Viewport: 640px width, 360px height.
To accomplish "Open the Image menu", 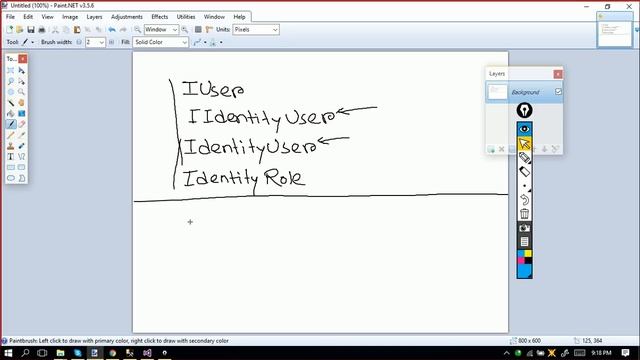I will coord(70,17).
